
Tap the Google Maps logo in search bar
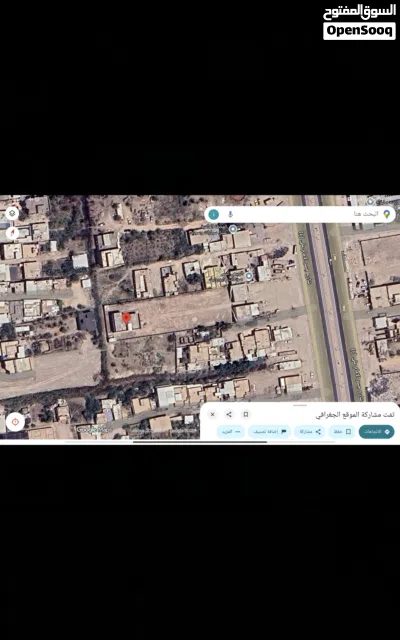386,214
